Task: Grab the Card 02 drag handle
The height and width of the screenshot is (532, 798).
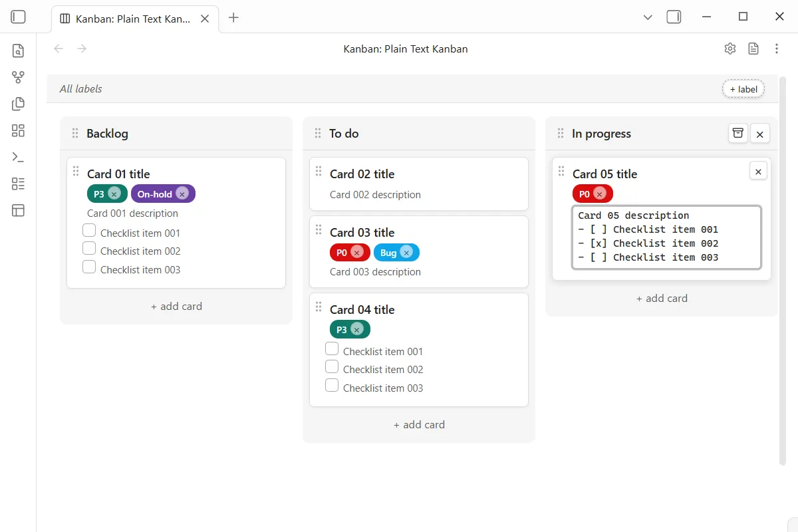Action: (319, 171)
